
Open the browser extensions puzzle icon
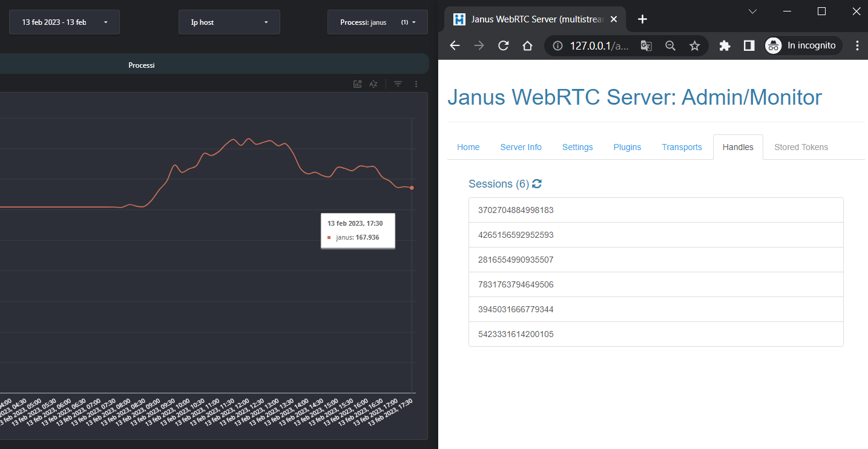tap(725, 45)
